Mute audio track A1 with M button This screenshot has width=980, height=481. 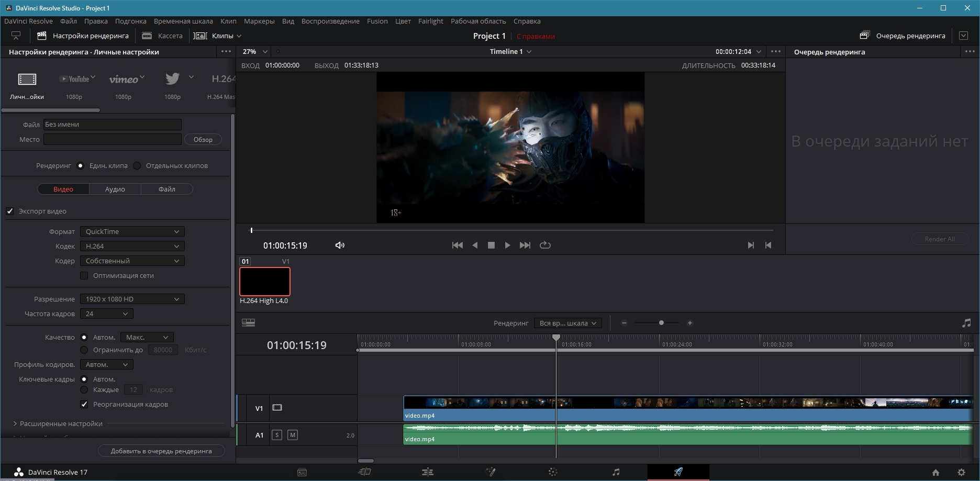click(x=293, y=435)
